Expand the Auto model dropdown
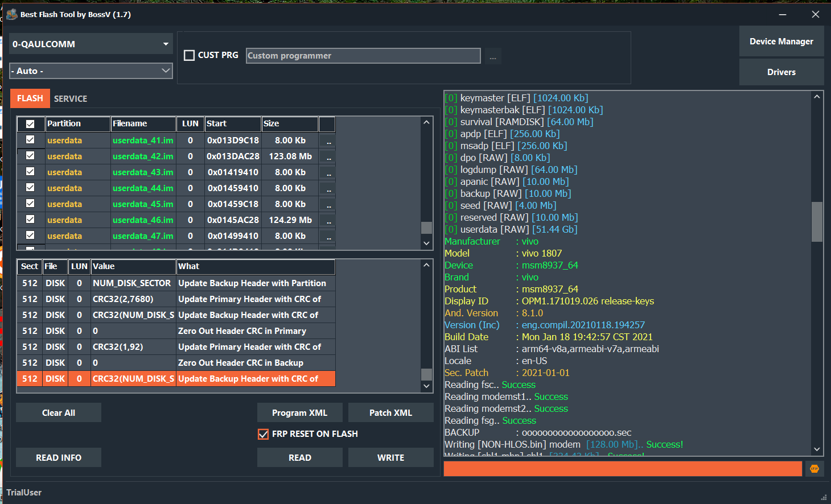Image resolution: width=831 pixels, height=504 pixels. (x=91, y=71)
